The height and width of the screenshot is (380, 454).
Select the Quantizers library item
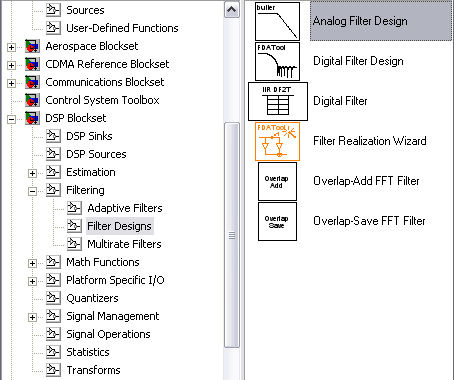(92, 298)
